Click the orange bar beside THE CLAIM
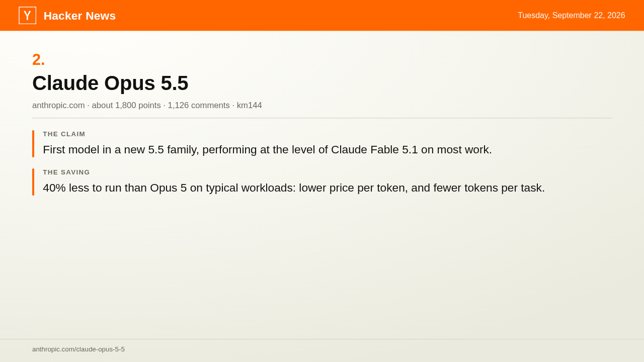Image resolution: width=644 pixels, height=362 pixels. [33, 144]
